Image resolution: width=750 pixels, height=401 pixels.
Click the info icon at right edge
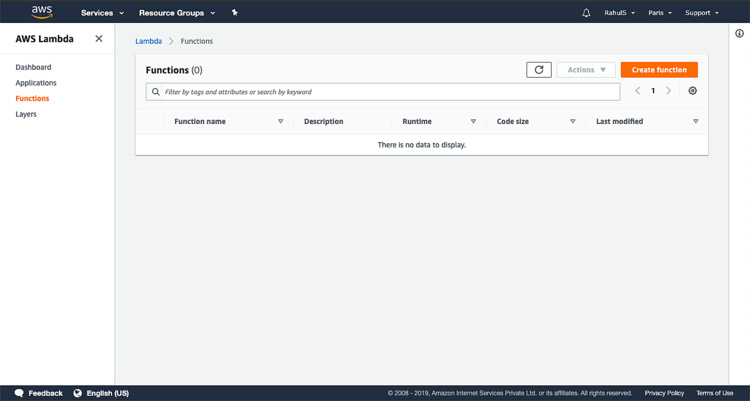tap(739, 33)
